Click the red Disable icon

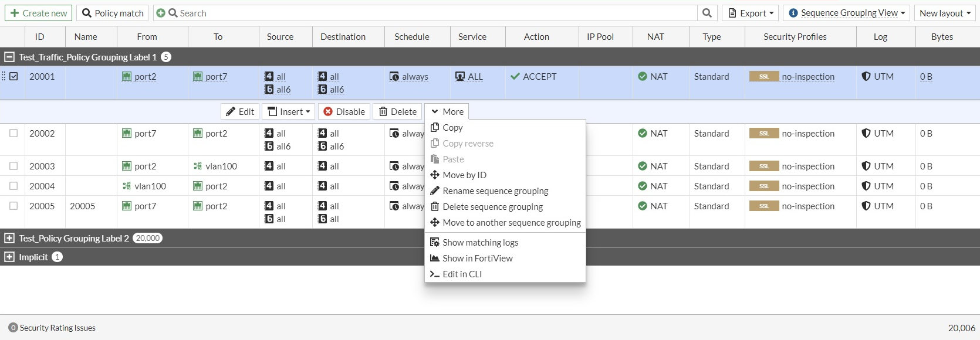[x=328, y=111]
